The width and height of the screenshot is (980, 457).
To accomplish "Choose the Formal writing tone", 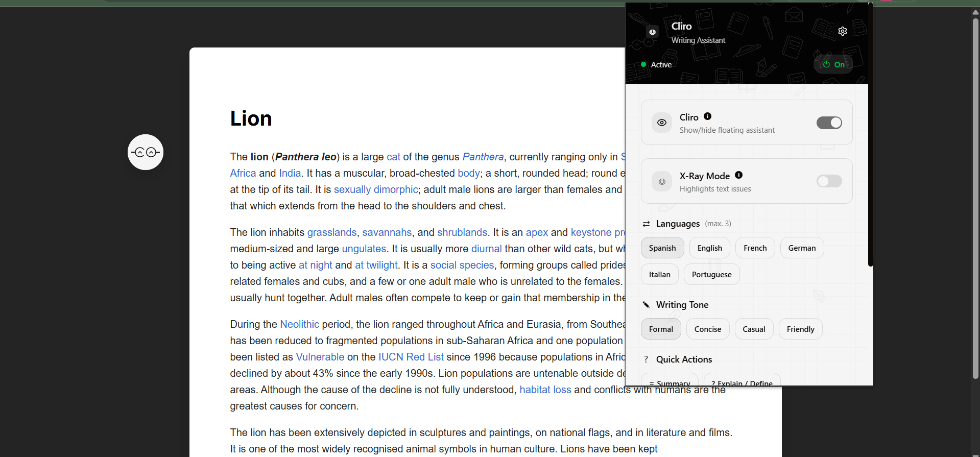I will point(661,329).
